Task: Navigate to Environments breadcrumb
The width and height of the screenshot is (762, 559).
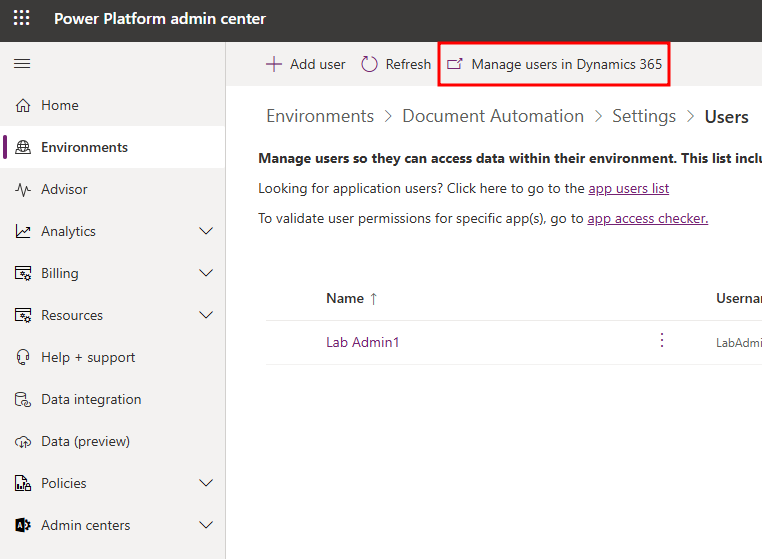Action: click(320, 116)
